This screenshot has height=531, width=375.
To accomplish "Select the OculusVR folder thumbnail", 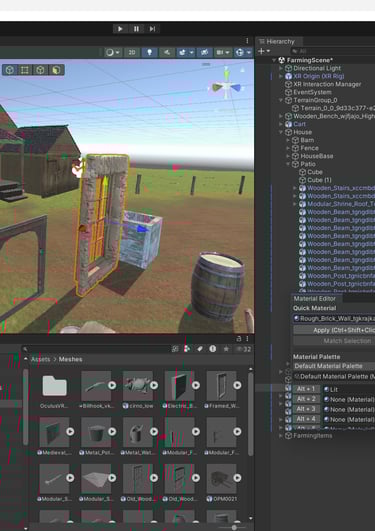I will click(54, 386).
